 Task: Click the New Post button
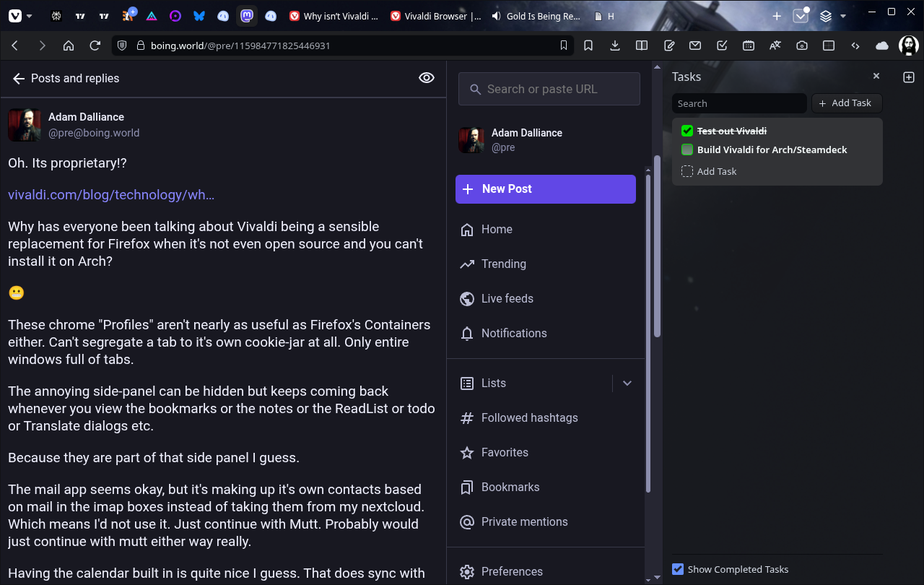pyautogui.click(x=546, y=189)
